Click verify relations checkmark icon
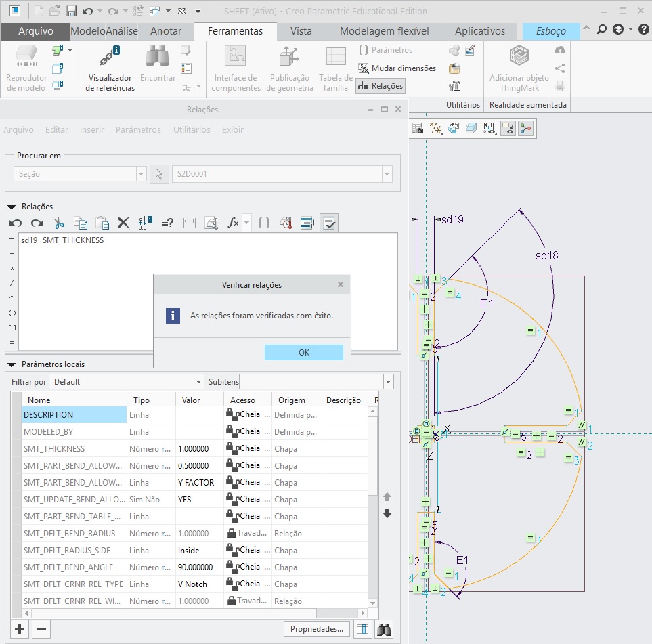Viewport: 652px width, 644px height. click(x=329, y=223)
